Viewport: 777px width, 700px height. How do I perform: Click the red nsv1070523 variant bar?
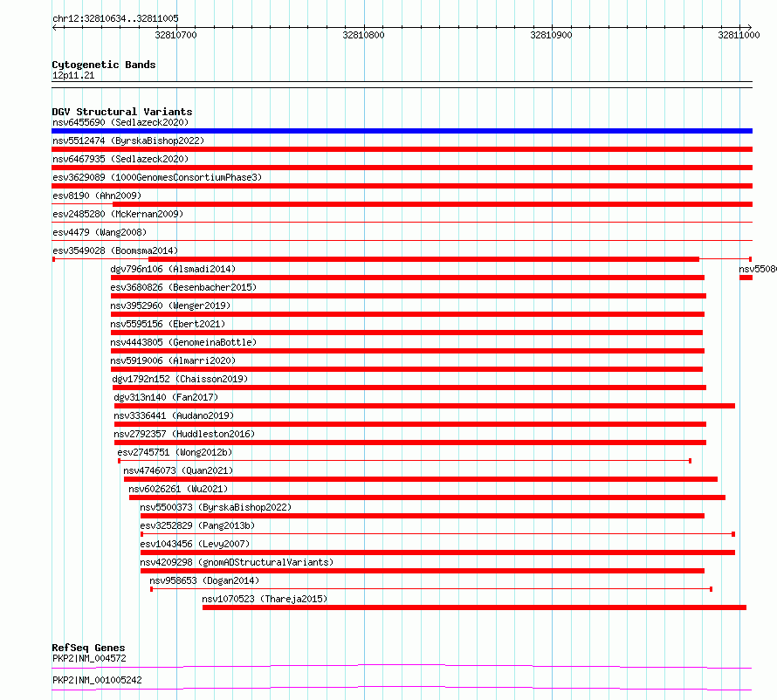click(474, 607)
